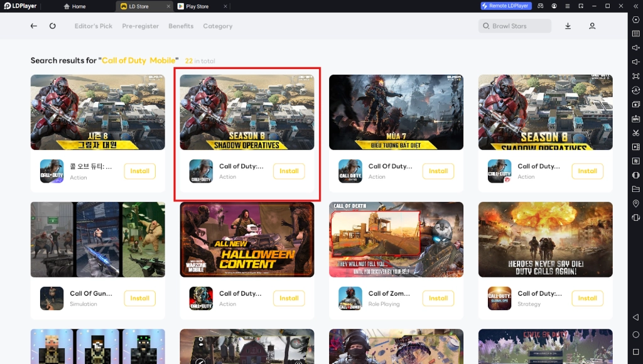Viewport: 643px width, 364px height.
Task: Switch to the Play Store tab
Action: (x=197, y=6)
